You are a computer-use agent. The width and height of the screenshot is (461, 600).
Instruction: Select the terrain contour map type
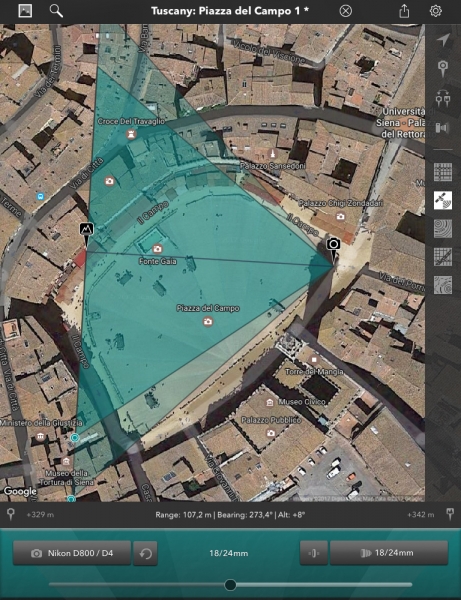point(443,229)
